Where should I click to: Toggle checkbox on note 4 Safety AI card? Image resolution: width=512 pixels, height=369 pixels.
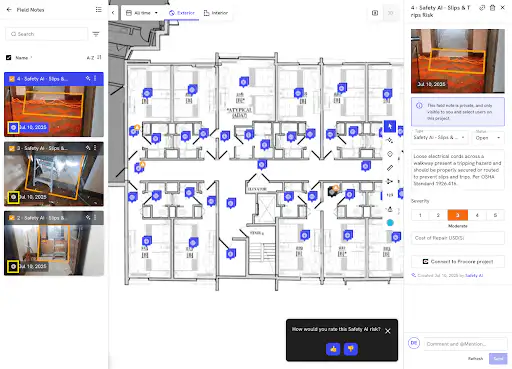tap(12, 79)
